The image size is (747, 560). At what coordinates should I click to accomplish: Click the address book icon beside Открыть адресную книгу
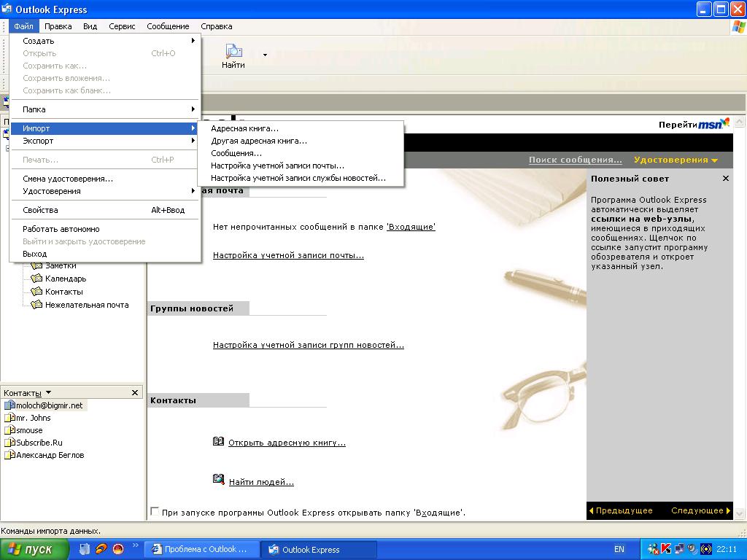(218, 442)
